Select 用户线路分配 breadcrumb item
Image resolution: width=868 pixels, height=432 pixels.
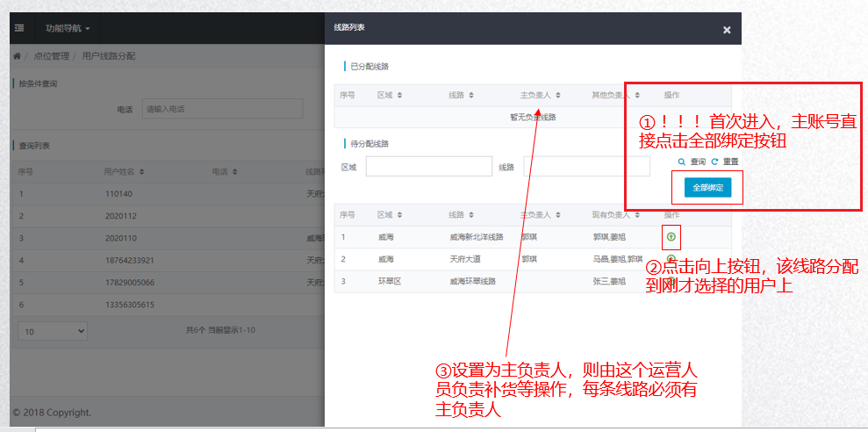[x=109, y=56]
